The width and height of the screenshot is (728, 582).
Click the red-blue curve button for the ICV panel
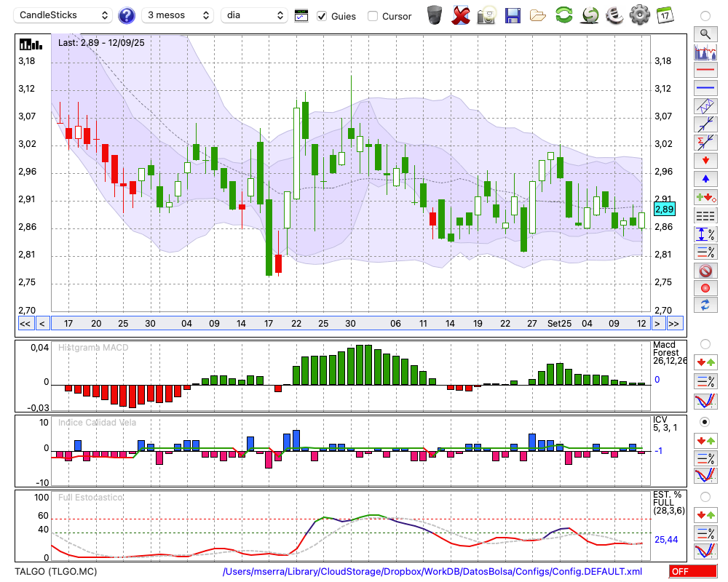coord(705,476)
